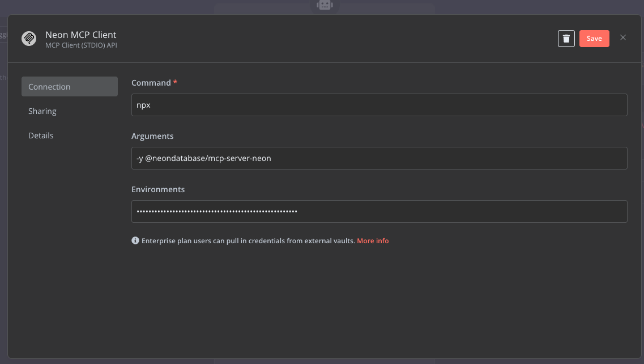Screen dimensions: 644x364
Task: Click the info icon beside Enterprise plan note
Action: (135, 240)
